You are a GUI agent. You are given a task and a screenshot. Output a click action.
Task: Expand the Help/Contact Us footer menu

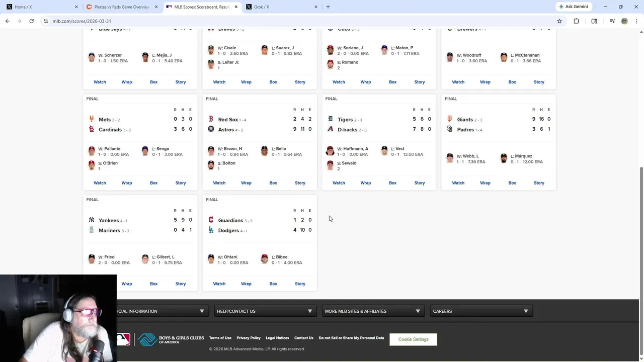click(265, 311)
